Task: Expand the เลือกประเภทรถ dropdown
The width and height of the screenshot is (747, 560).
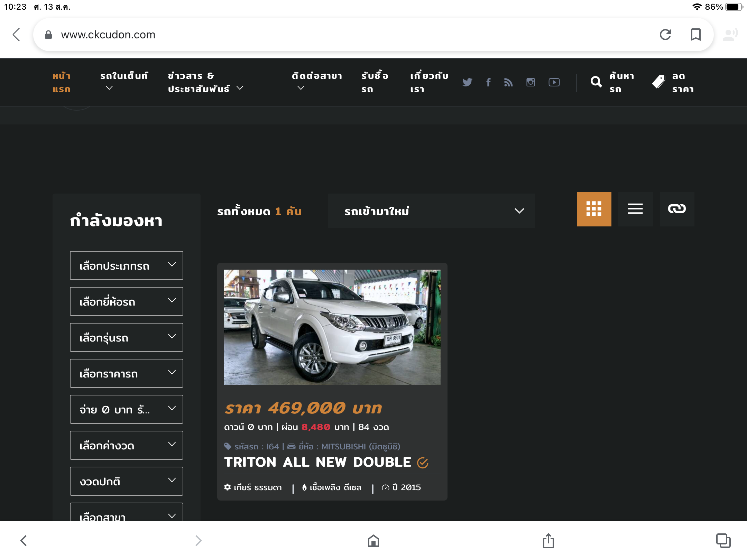Action: (126, 265)
